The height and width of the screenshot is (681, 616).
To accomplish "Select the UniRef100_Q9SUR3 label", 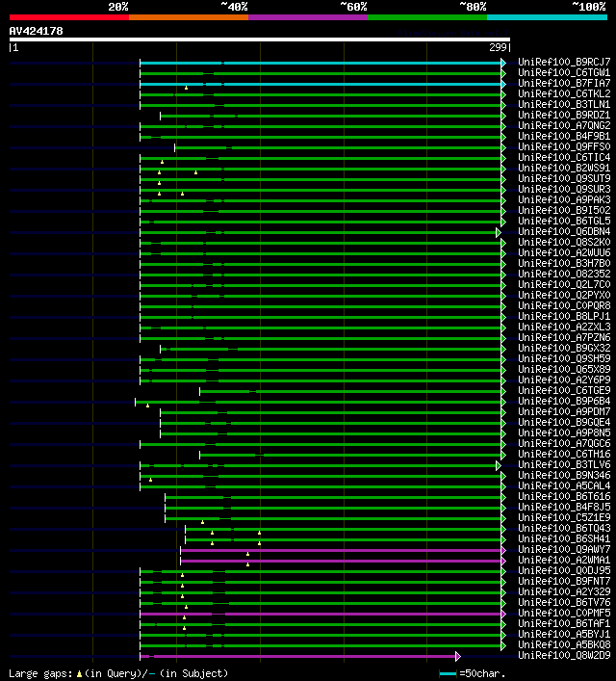I will coord(564,189).
